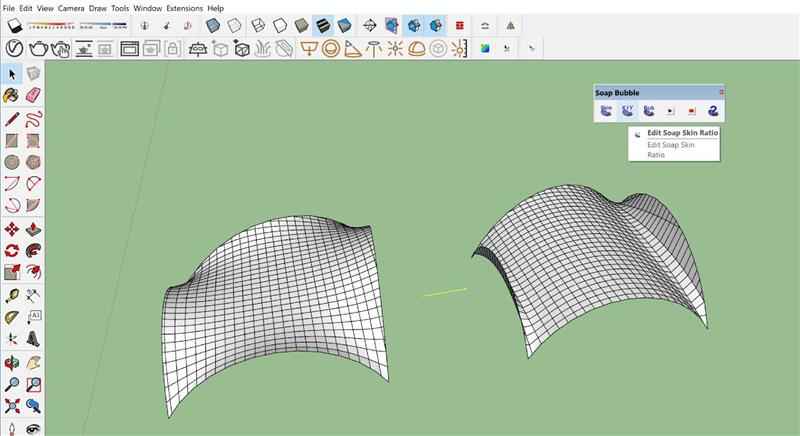Click the shadow time-of-day slider

(103, 25)
